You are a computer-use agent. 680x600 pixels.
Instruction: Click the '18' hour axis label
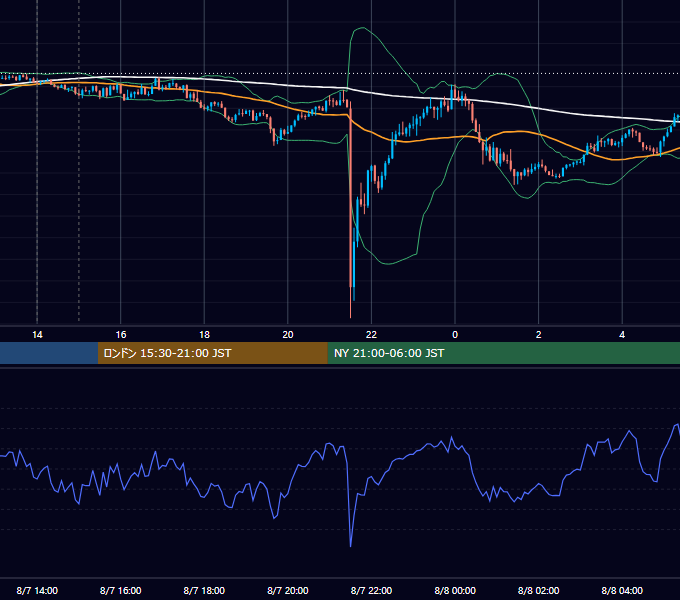tap(204, 335)
